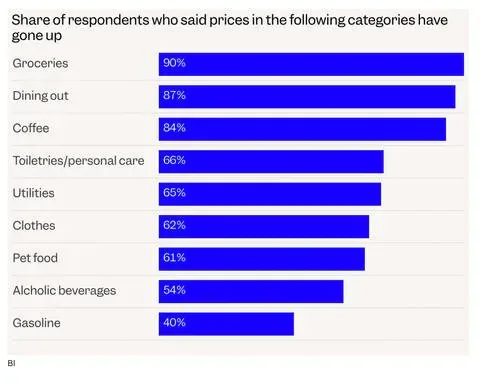Select the Toiletries/personal care label

pyautogui.click(x=78, y=161)
